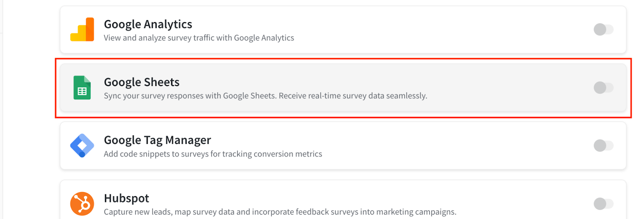Open the Google Tag Manager title
Image resolution: width=644 pixels, height=219 pixels.
(x=157, y=140)
